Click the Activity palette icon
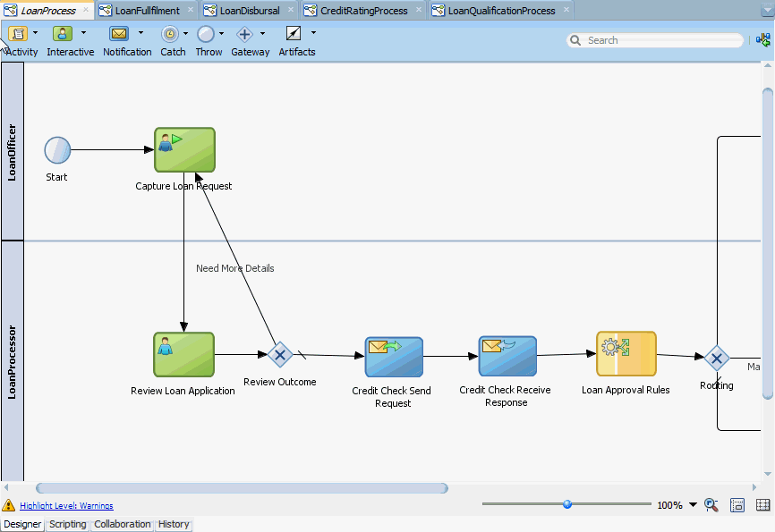Image resolution: width=775 pixels, height=532 pixels. 18,34
